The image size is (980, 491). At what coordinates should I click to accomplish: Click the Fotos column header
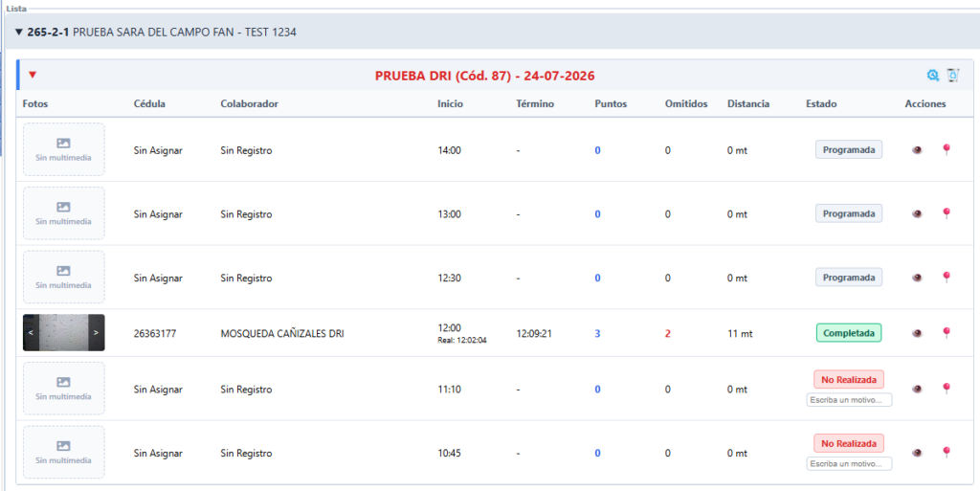[x=35, y=103]
